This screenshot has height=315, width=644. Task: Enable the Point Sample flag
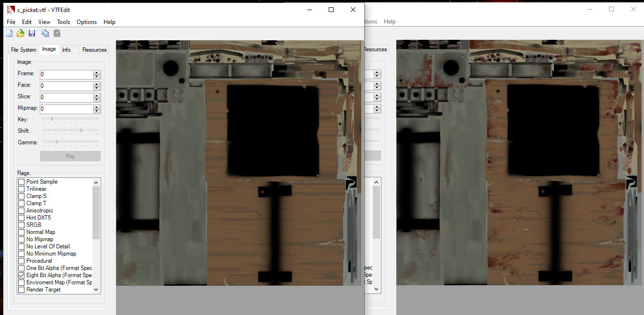pyautogui.click(x=21, y=182)
